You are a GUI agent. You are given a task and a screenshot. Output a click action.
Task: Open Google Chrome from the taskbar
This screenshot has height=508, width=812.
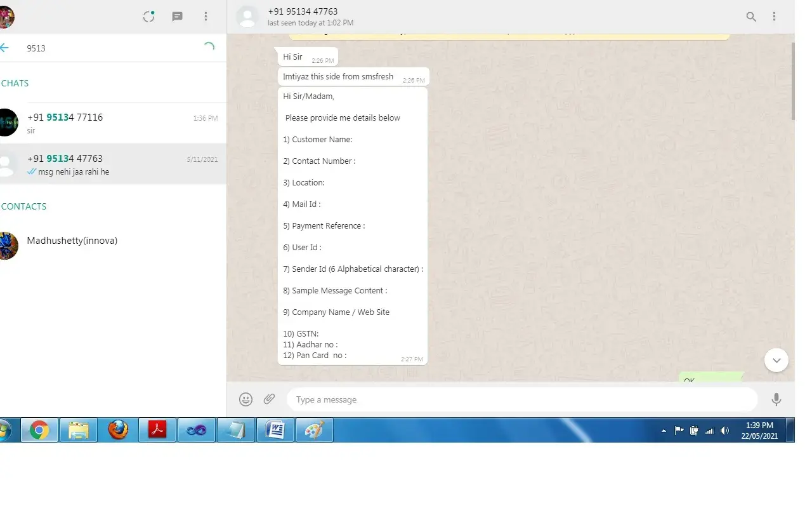(x=39, y=431)
